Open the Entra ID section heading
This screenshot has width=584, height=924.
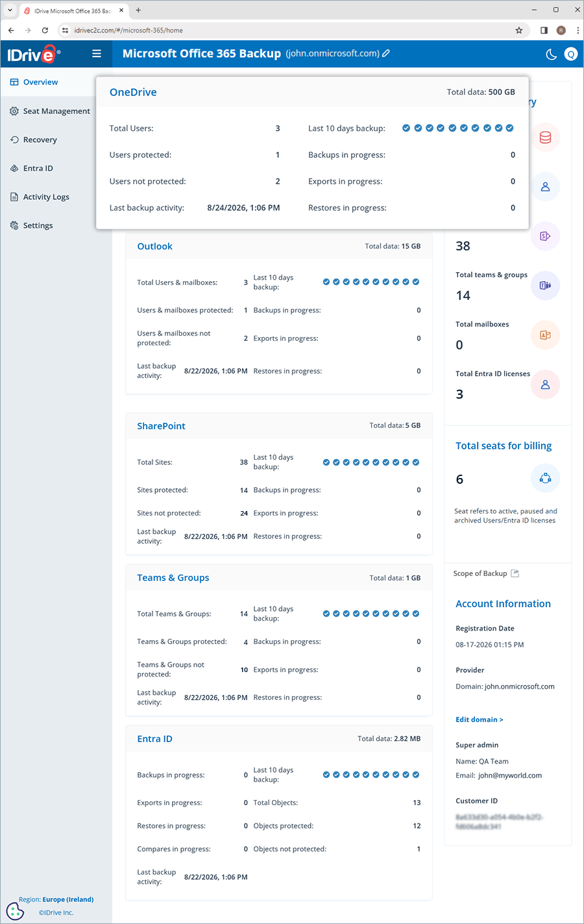pos(154,739)
